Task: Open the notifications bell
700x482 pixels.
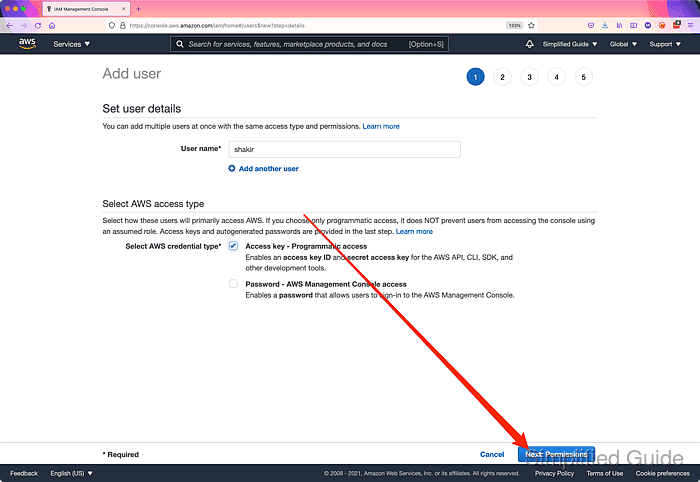Action: coord(529,44)
